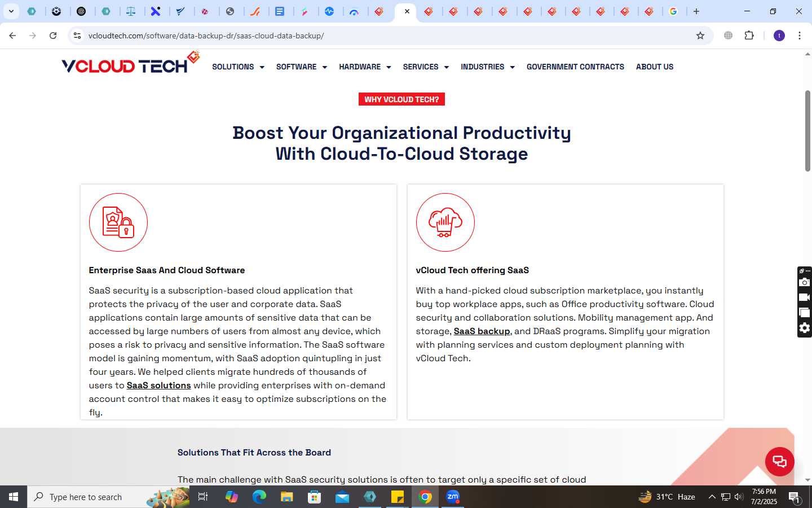This screenshot has height=508, width=812.
Task: Open Microsoft Store from the taskbar
Action: pyautogui.click(x=315, y=497)
